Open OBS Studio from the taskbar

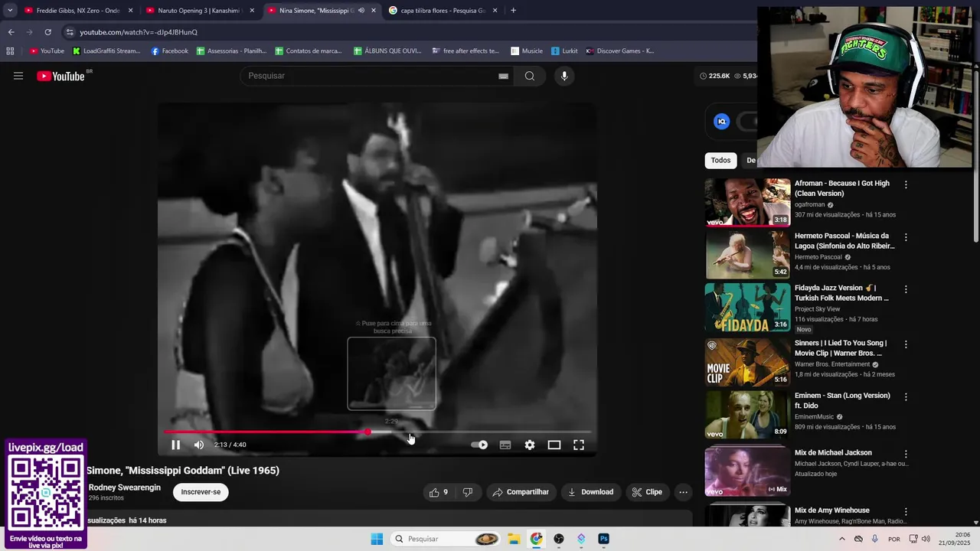(x=559, y=539)
